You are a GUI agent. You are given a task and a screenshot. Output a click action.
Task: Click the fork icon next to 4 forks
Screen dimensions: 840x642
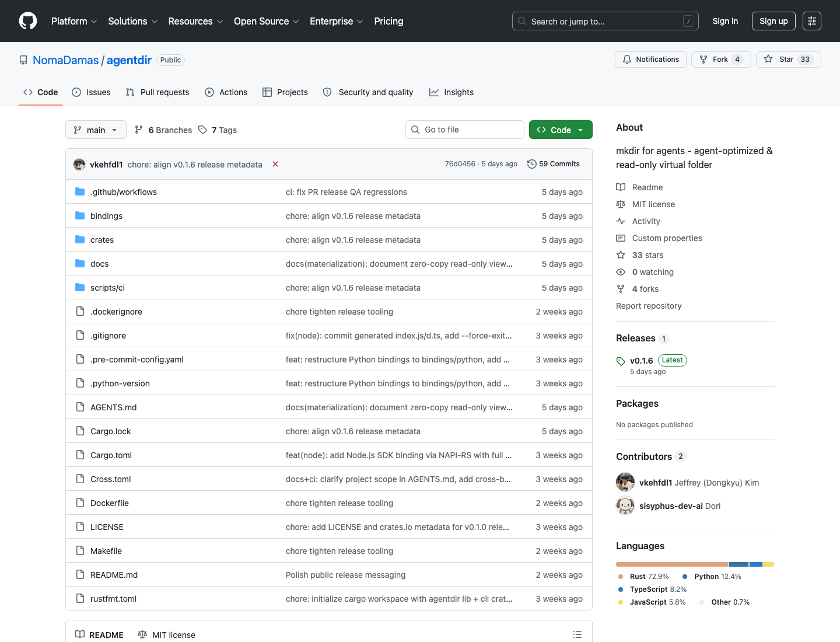click(x=621, y=289)
